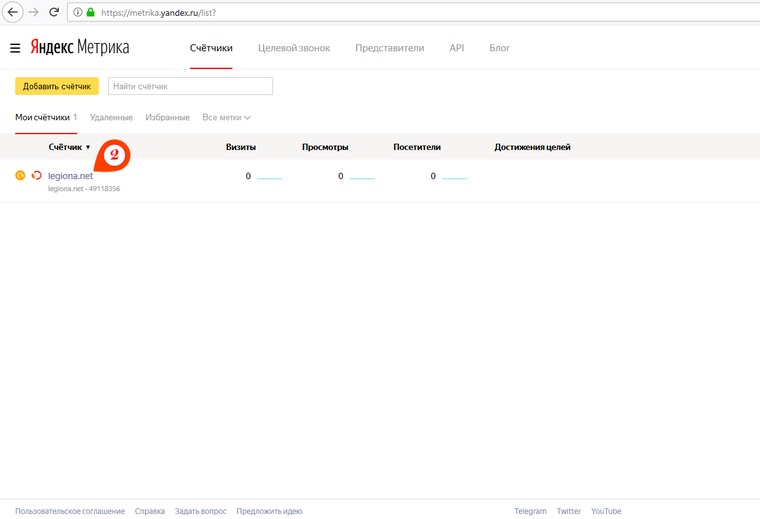Screen dimensions: 760x519
Task: Show the Избранные counters tab
Action: click(x=167, y=118)
